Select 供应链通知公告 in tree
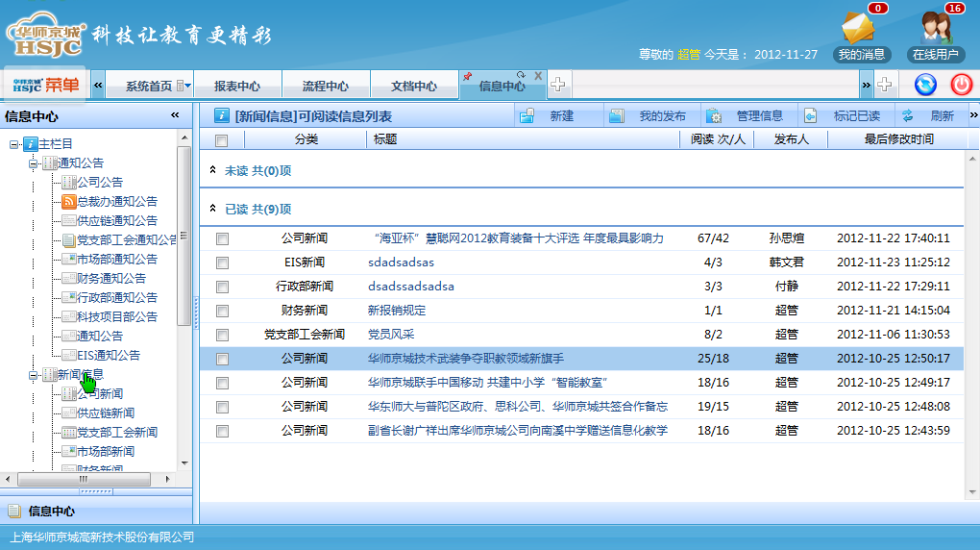The image size is (980, 550). (117, 221)
